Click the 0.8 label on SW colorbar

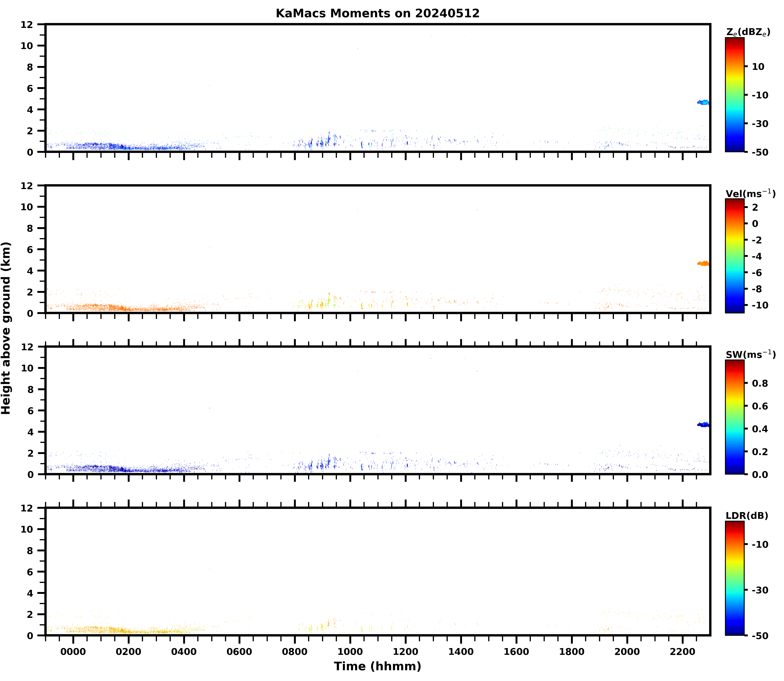point(760,383)
